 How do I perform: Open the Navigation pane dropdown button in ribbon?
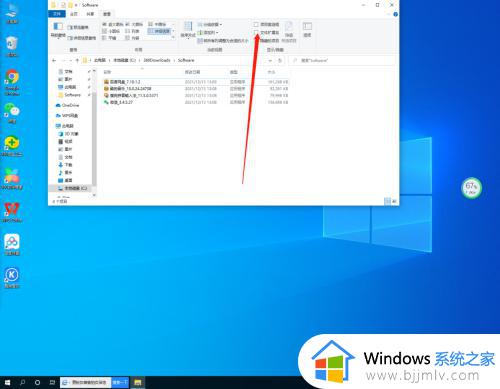coord(58,30)
